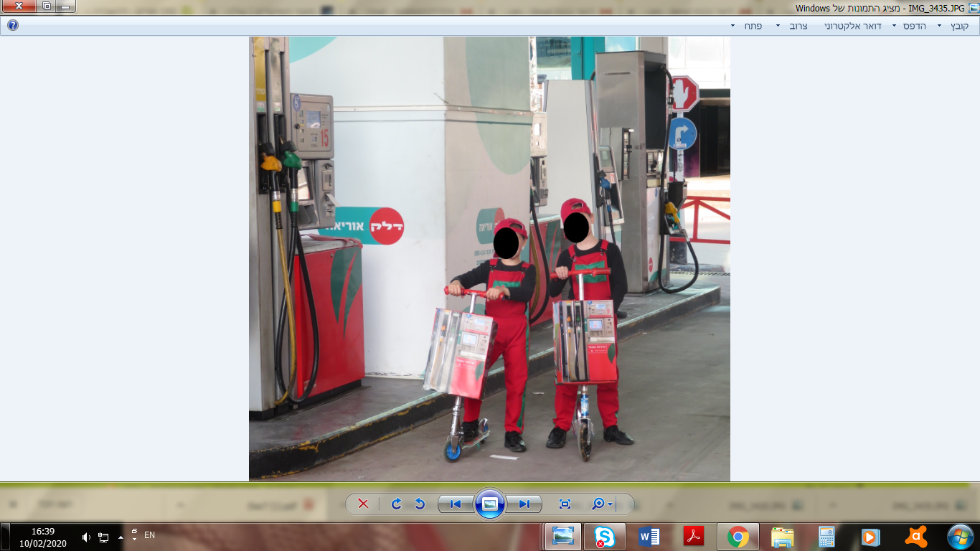This screenshot has width=980, height=551.
Task: Start the slide show with the round button
Action: pyautogui.click(x=490, y=504)
